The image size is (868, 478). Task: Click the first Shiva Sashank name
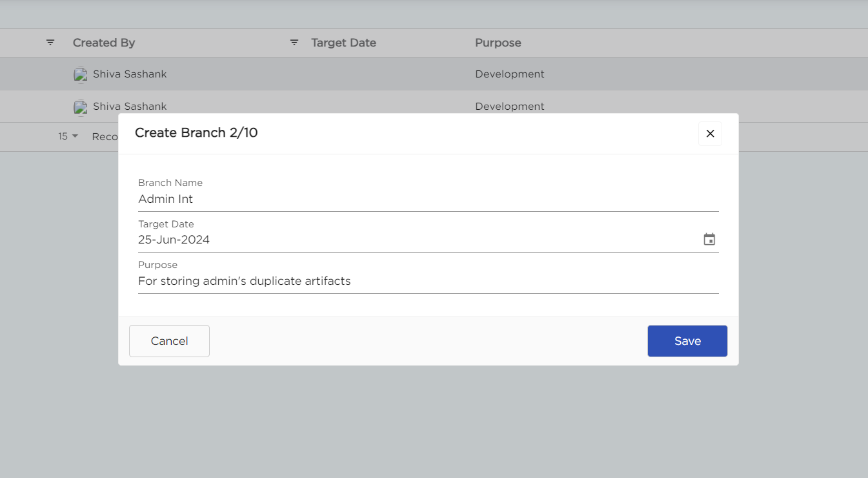[x=130, y=74]
